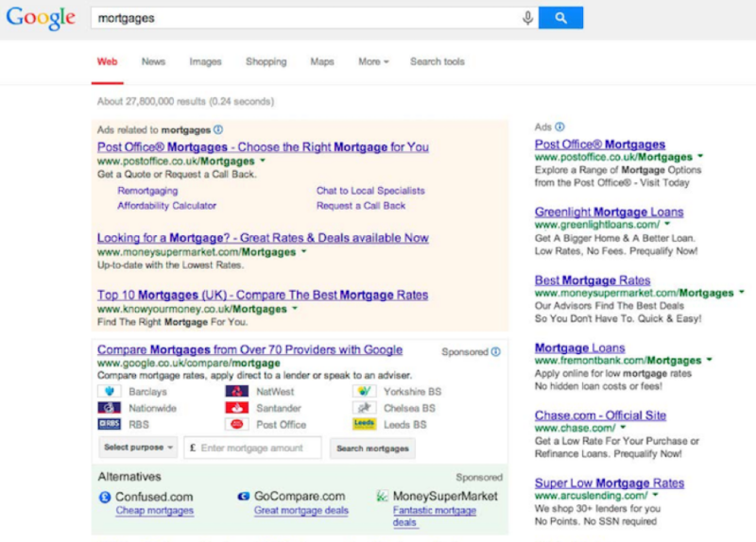Expand arrow beside fremontbank.com/Mortgages URL
756x542 pixels.
[710, 360]
